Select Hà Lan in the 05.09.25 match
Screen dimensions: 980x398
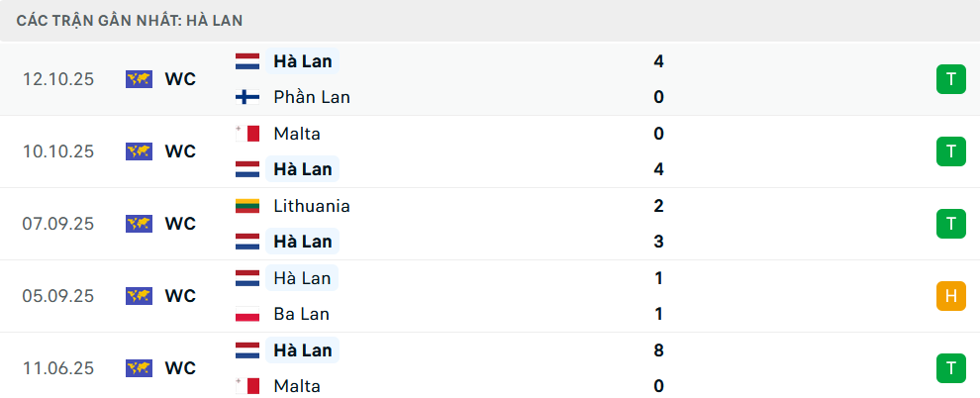point(303,278)
